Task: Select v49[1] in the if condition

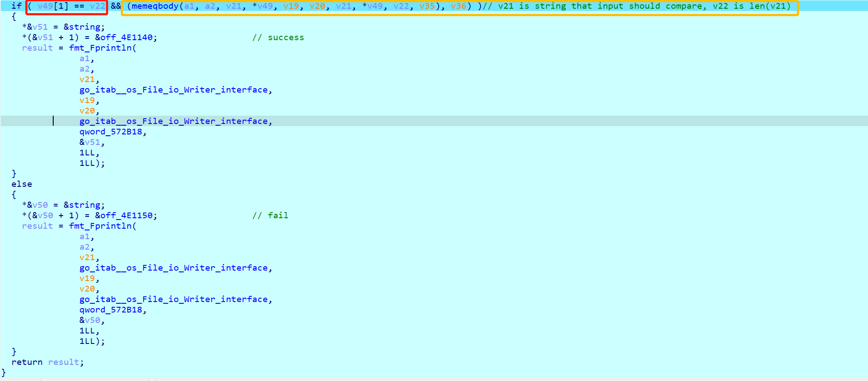Action: coord(53,6)
